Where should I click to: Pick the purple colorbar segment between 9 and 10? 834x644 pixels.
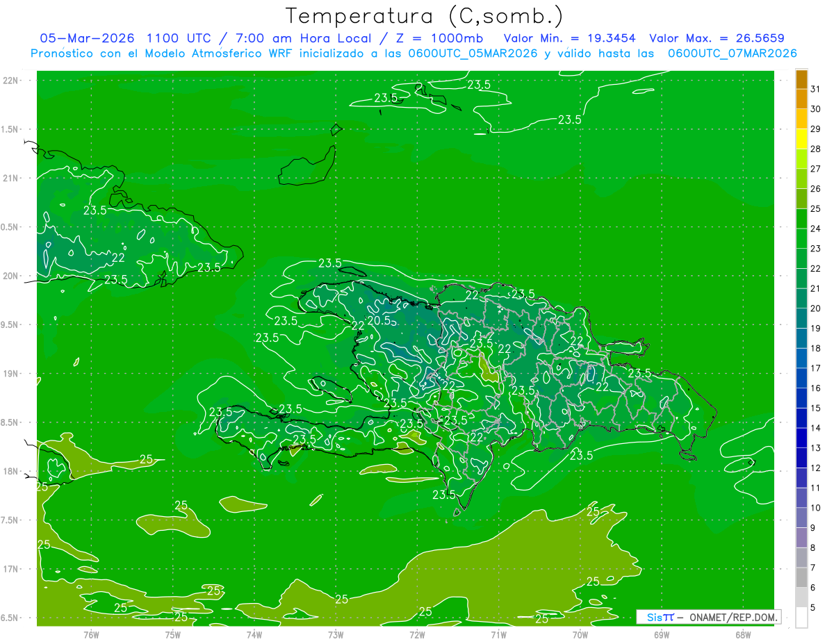801,518
